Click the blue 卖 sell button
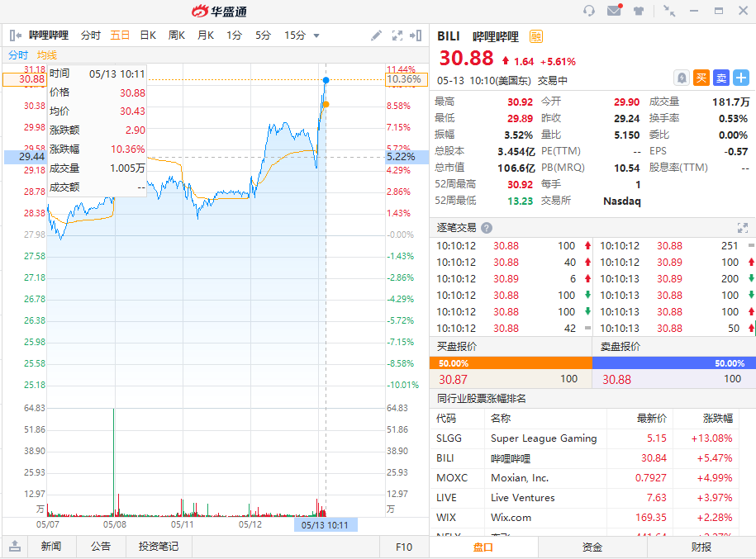This screenshot has width=756, height=559. 721,78
